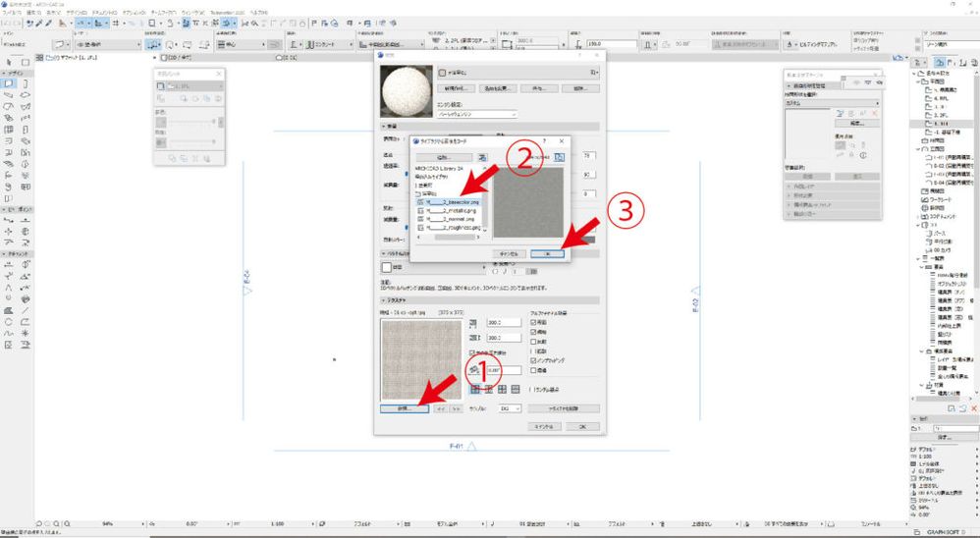
Task: Collapse the 立面図 elevations tree node
Action: [x=918, y=149]
